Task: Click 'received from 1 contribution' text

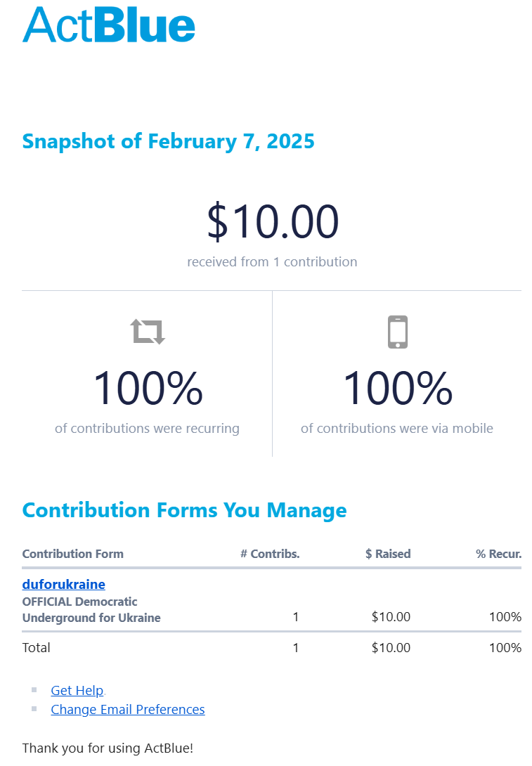Action: point(272,262)
